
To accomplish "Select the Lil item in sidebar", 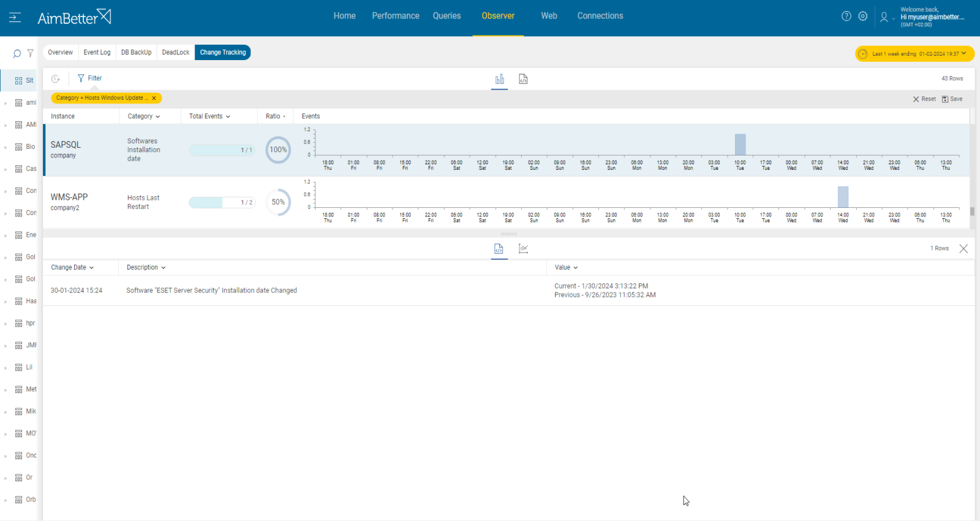I will (24, 368).
